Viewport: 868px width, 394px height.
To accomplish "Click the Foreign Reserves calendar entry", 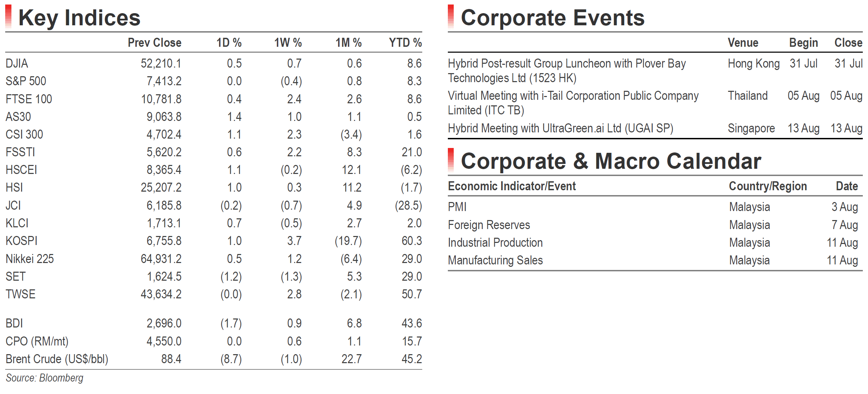I will point(489,225).
